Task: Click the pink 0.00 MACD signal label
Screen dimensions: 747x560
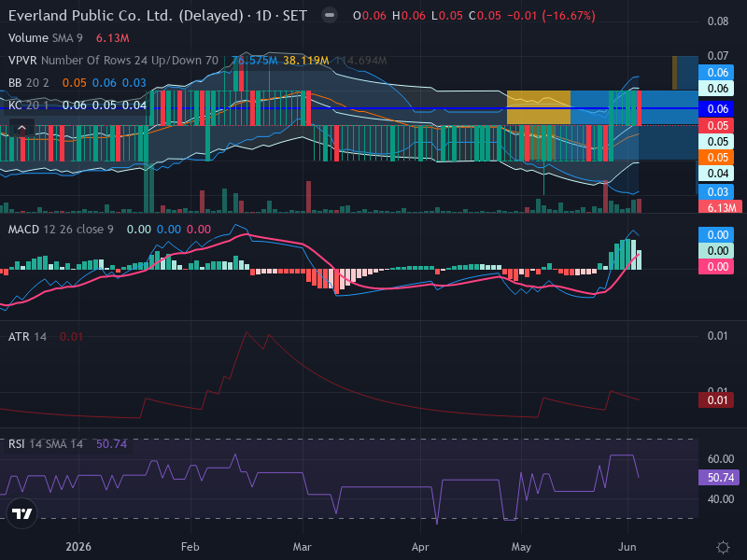Action: point(716,267)
